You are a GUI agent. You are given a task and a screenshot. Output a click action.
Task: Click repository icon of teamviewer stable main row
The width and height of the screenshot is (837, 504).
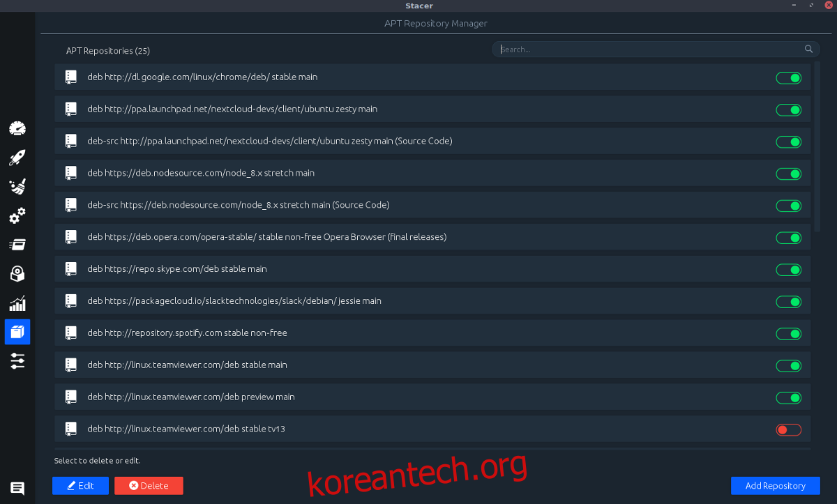[70, 365]
